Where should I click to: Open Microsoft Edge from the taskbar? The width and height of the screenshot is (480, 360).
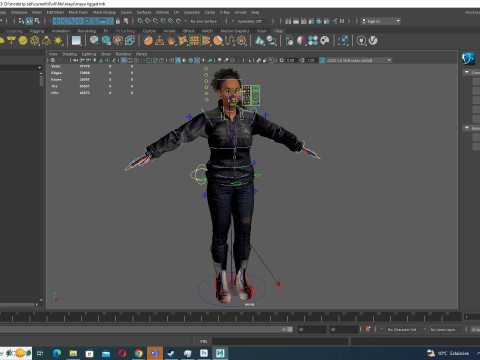[57, 353]
